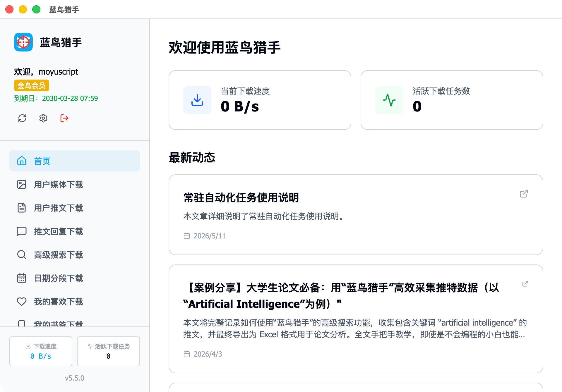Click the small download icon beside 下载速度

point(28,346)
